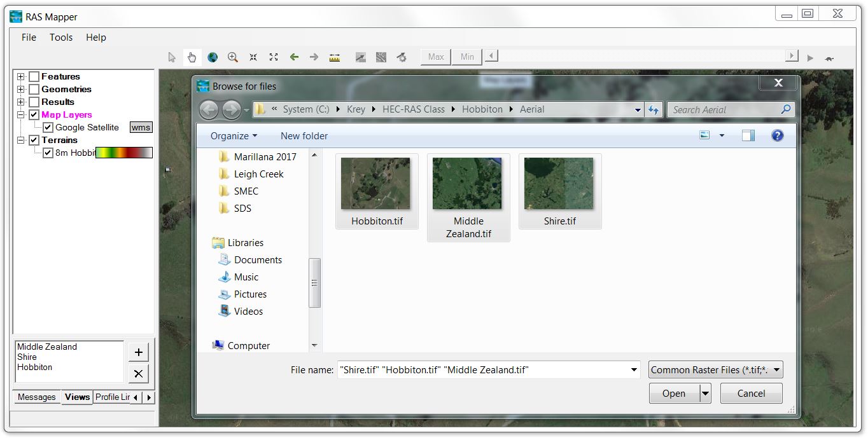Open the SMEC folder
Image resolution: width=868 pixels, height=440 pixels.
239,191
